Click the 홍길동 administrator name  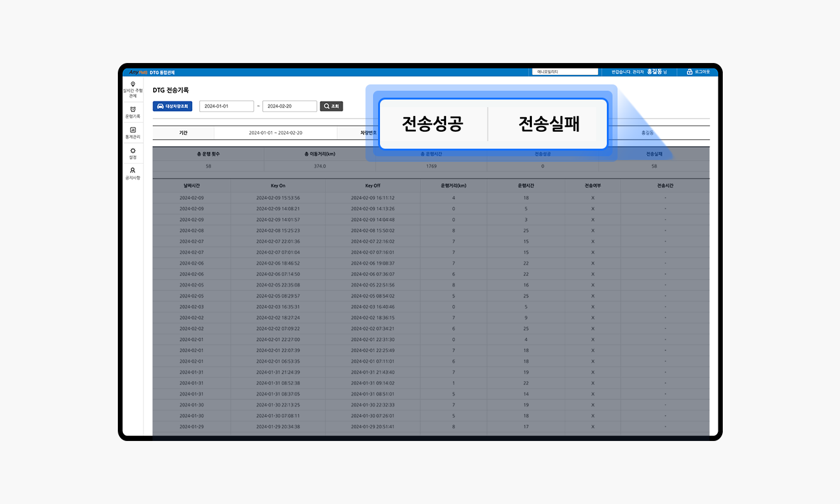coord(655,72)
